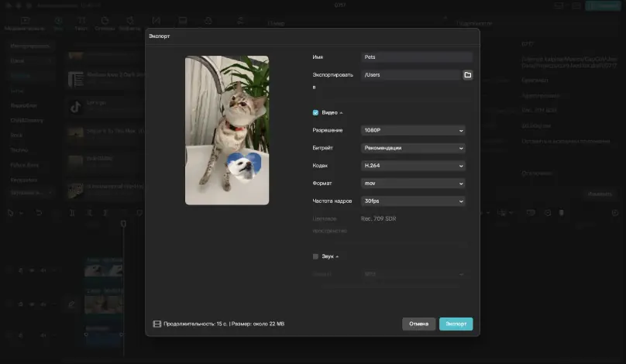Click the timeline playhead handle
This screenshot has width=626, height=364.
click(x=123, y=224)
